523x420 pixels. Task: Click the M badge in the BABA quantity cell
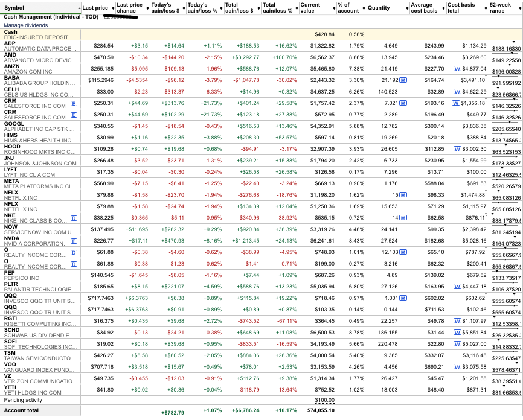(x=403, y=80)
